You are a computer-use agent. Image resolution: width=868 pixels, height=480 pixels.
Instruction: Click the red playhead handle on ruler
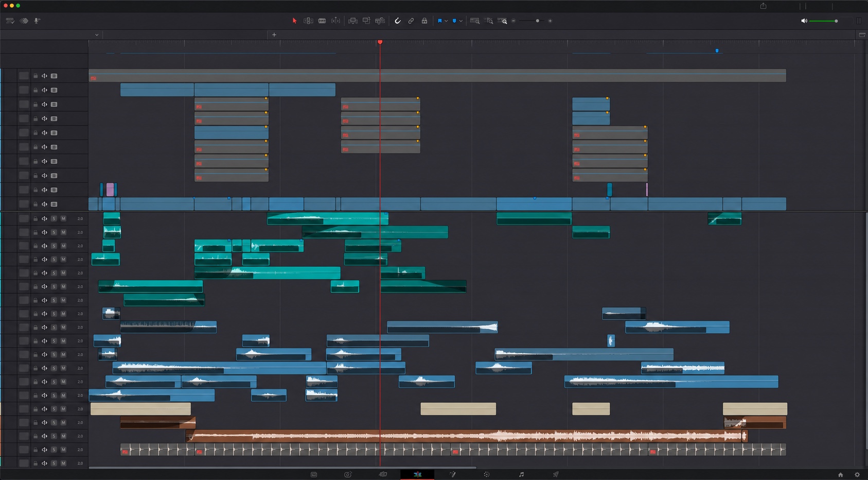(380, 42)
